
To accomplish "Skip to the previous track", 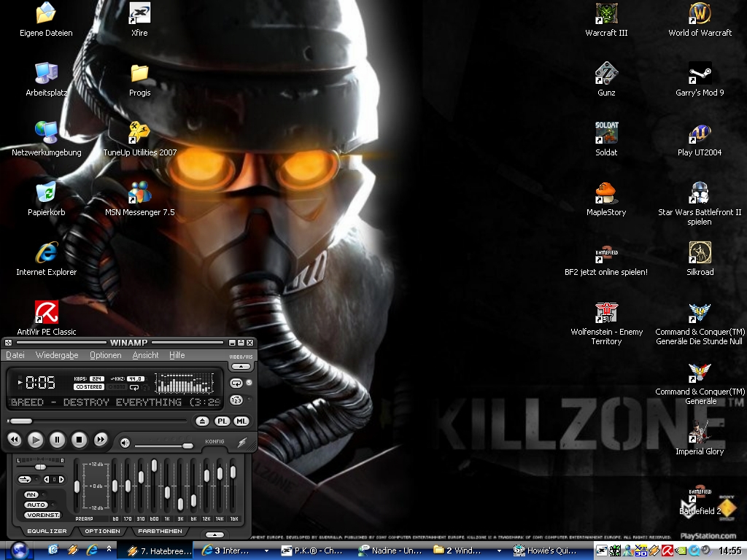I will pos(15,440).
